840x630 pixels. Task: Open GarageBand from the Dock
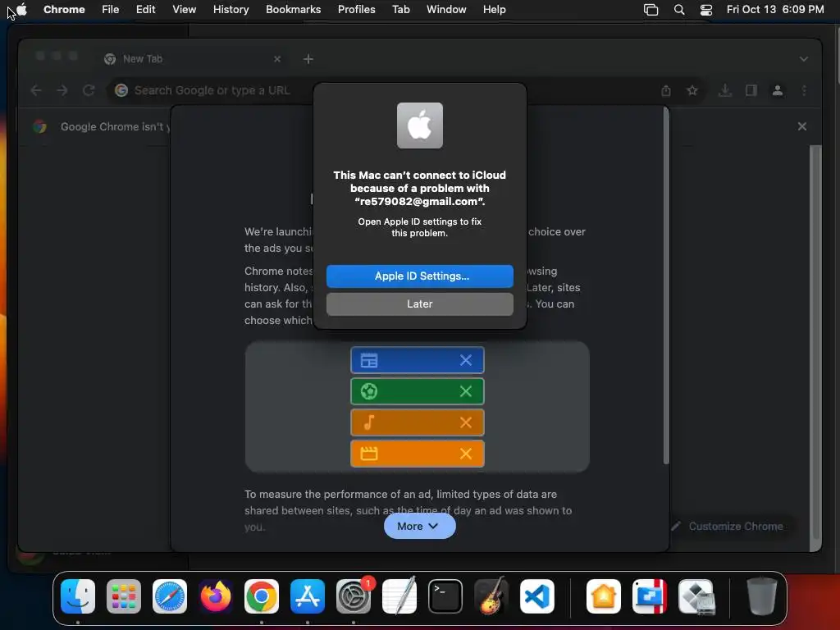[x=491, y=596]
